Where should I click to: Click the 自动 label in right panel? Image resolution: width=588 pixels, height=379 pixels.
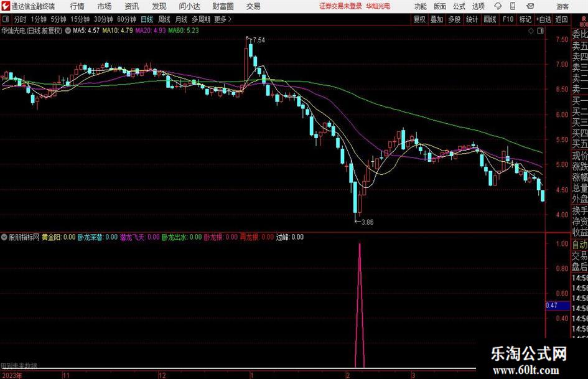580,245
